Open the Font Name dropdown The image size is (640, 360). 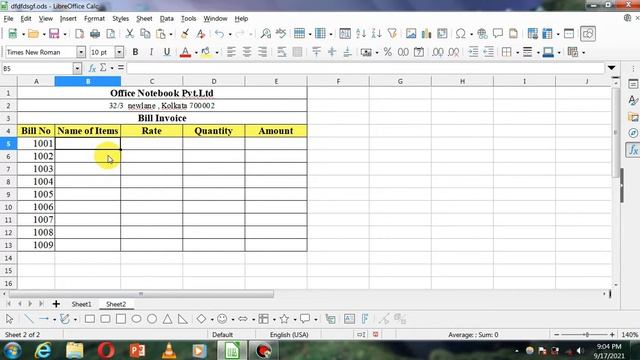point(81,52)
